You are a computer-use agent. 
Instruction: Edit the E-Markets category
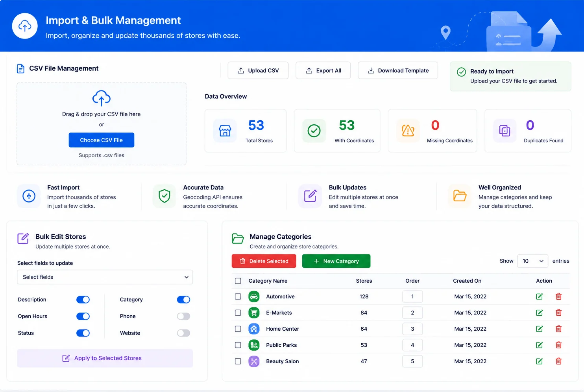click(540, 313)
